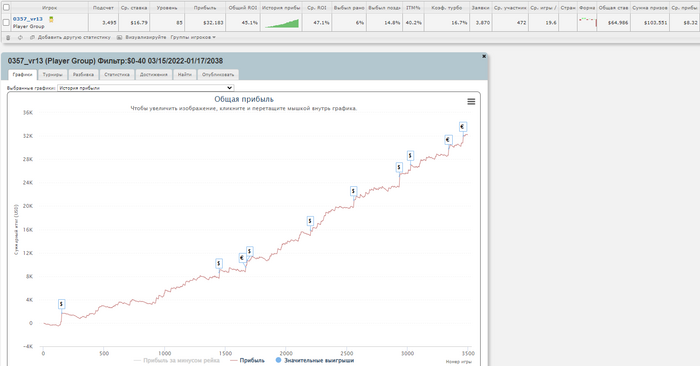Click the first $ win marker near game 150
This screenshot has height=366, width=700.
tap(62, 304)
